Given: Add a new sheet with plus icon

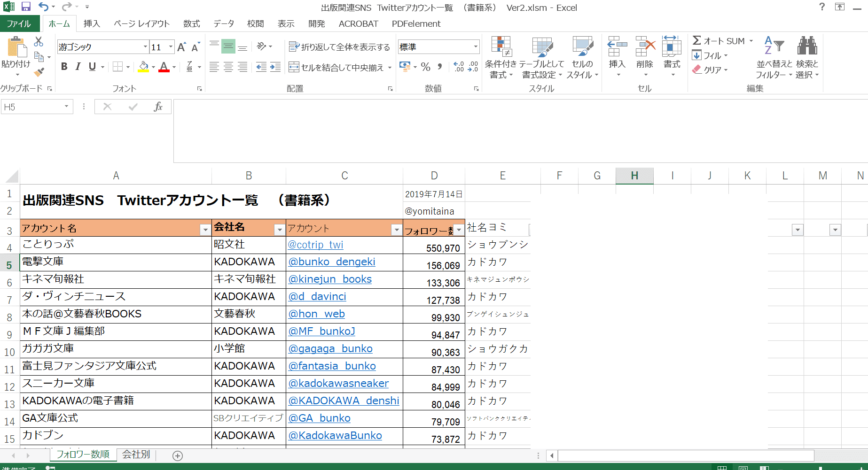Looking at the screenshot, I should pos(178,455).
